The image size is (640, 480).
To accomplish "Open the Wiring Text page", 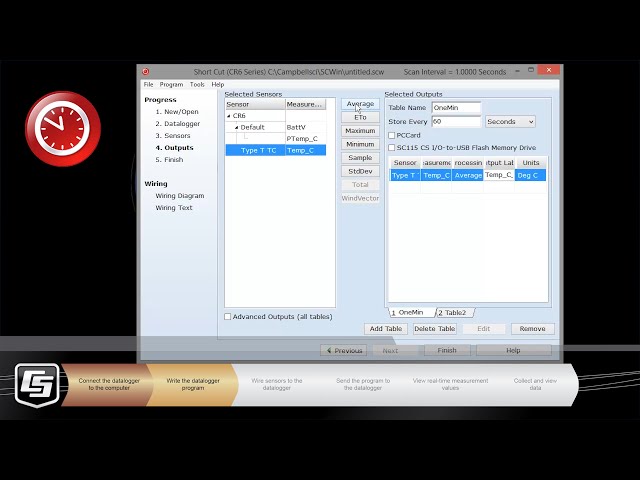I will point(173,208).
